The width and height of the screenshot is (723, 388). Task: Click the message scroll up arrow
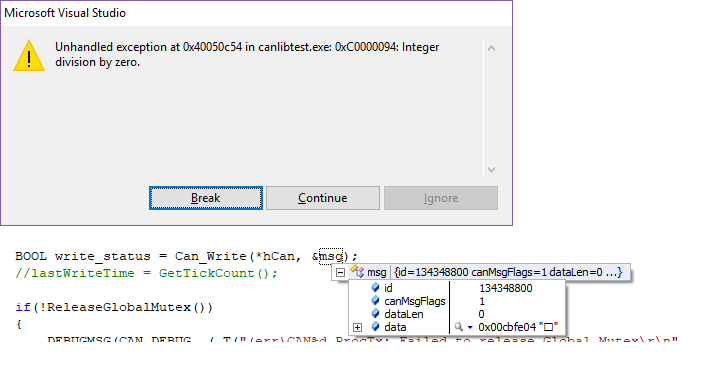[x=492, y=48]
